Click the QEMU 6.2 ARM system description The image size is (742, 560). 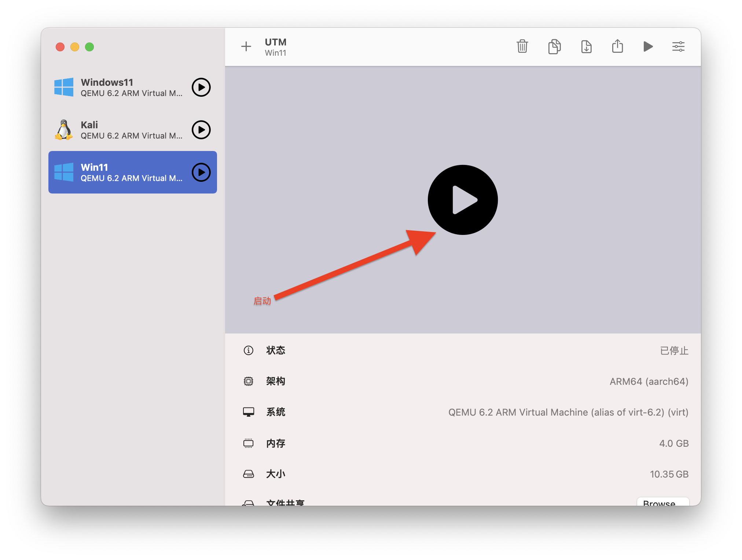[x=568, y=412]
